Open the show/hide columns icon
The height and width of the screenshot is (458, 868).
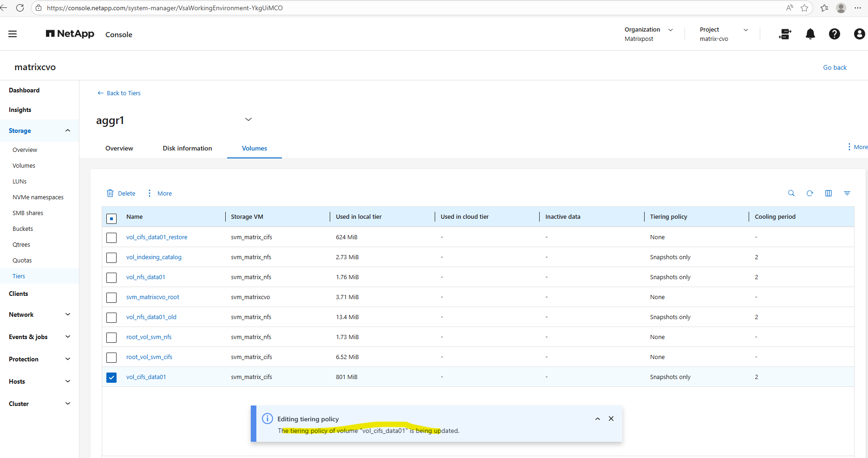tap(828, 193)
